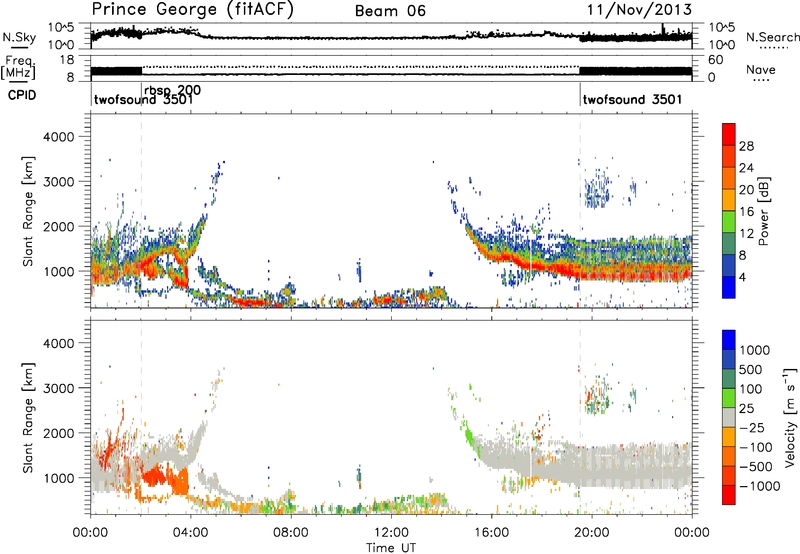800x554 pixels.
Task: Click the red bottom segment of Velocity color bar
Action: click(729, 495)
